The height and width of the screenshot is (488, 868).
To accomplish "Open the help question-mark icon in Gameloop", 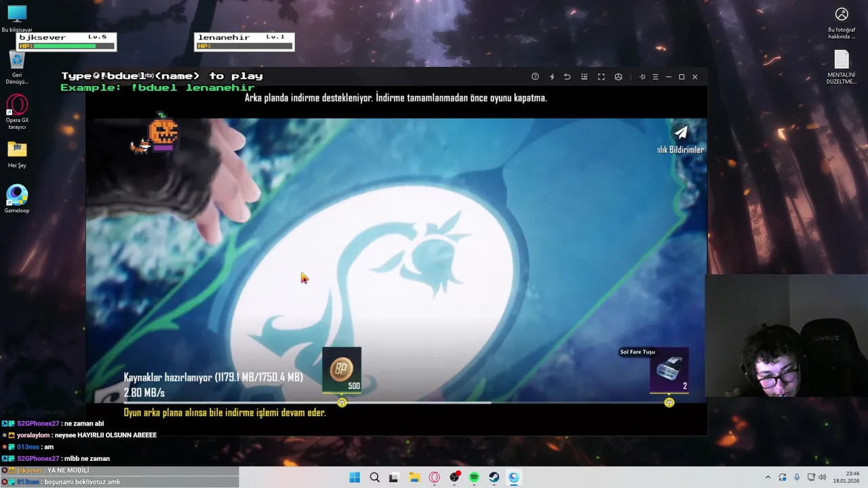I will point(535,77).
